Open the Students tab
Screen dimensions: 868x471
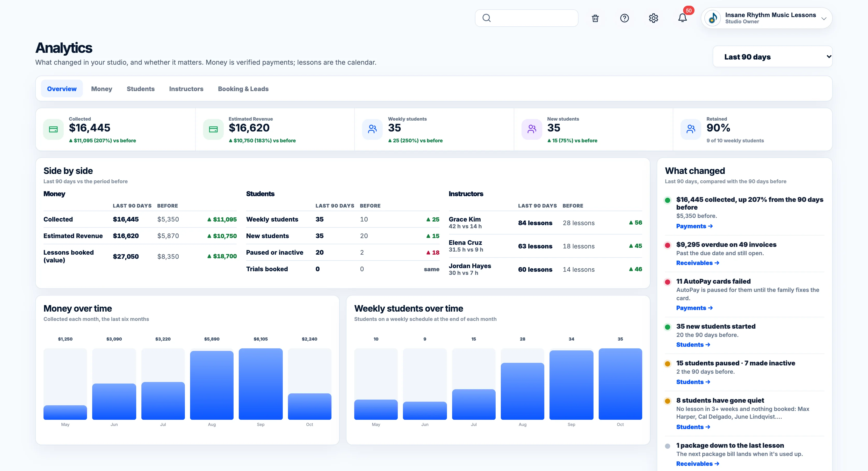click(141, 89)
